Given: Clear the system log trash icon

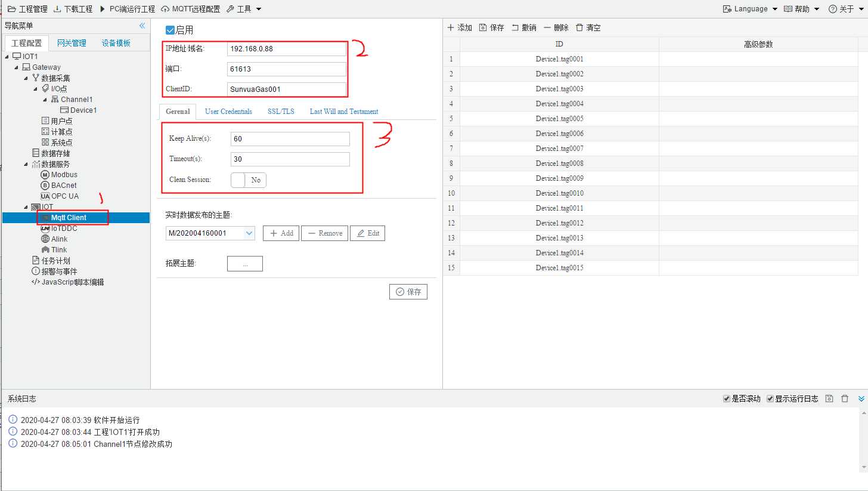Looking at the screenshot, I should 844,399.
